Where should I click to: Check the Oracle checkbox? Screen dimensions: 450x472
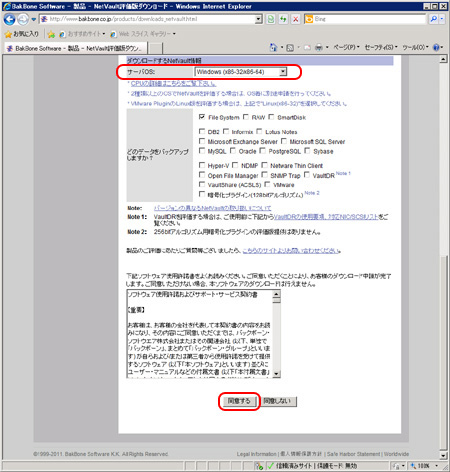pyautogui.click(x=233, y=151)
